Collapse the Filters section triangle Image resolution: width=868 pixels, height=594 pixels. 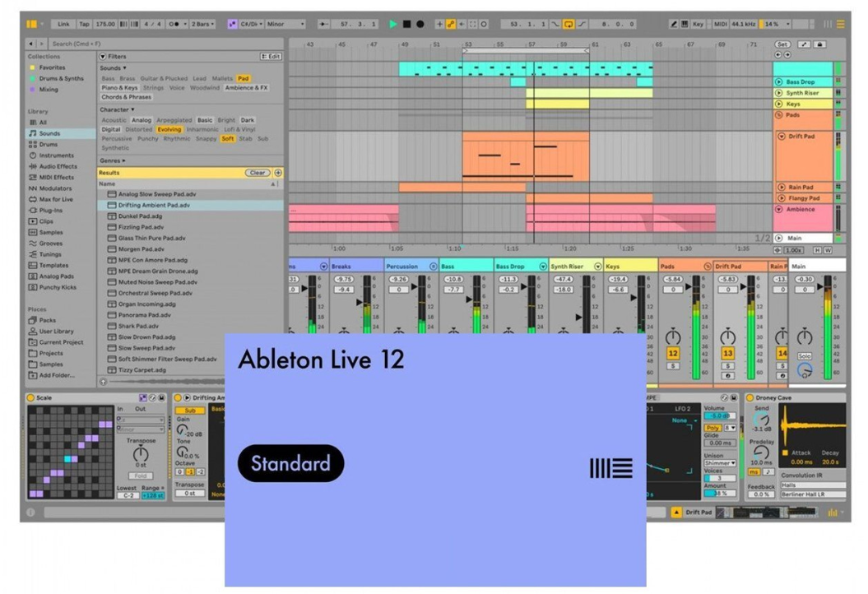(x=102, y=57)
